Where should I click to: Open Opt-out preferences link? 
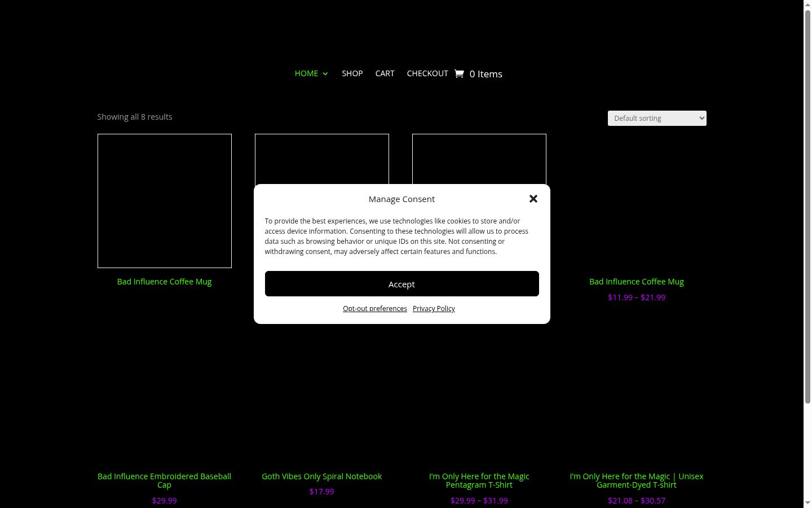pyautogui.click(x=375, y=309)
